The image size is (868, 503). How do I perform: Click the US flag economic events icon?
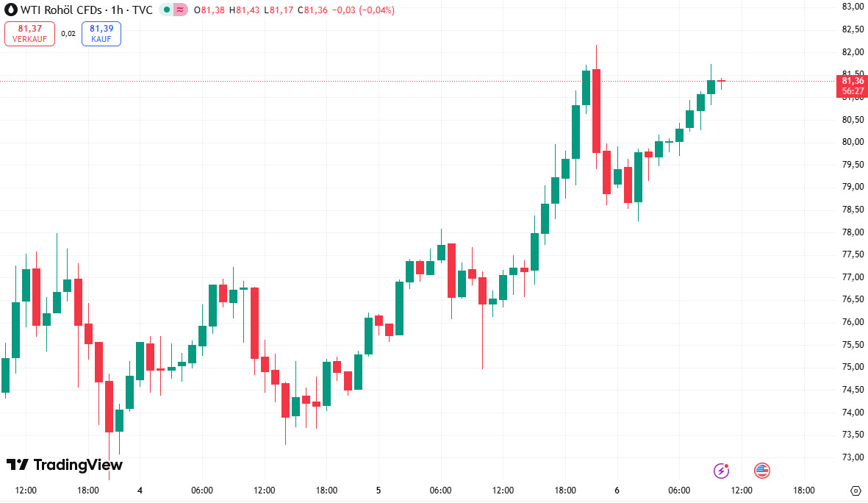click(762, 471)
